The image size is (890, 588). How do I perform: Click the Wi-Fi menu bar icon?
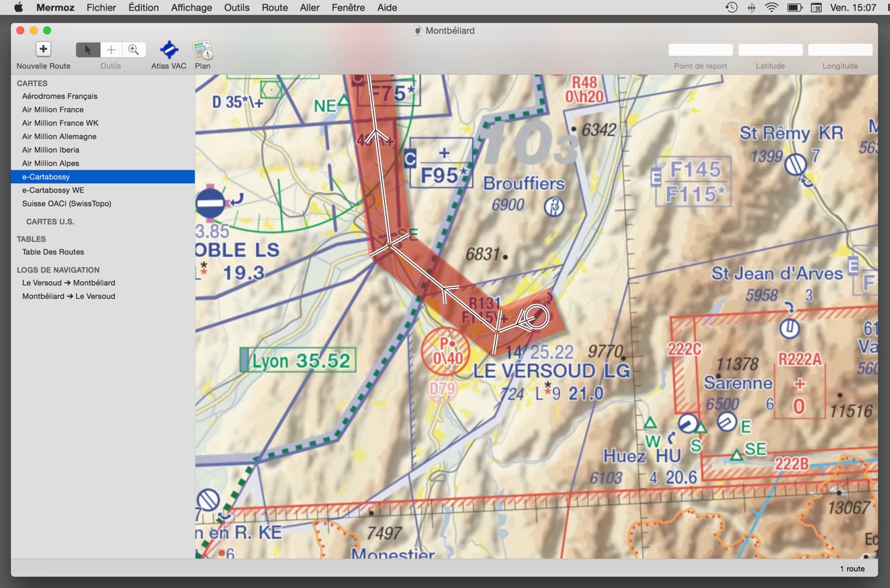tap(772, 7)
